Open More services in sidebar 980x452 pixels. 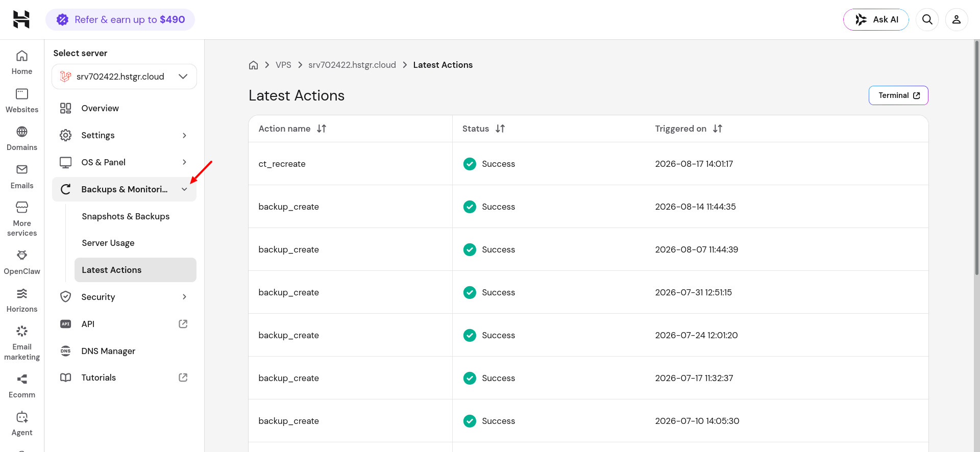pyautogui.click(x=22, y=219)
